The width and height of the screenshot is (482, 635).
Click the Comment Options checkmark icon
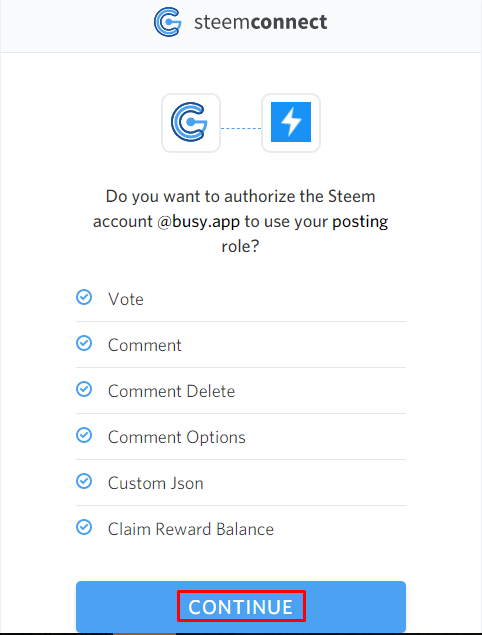click(x=84, y=435)
